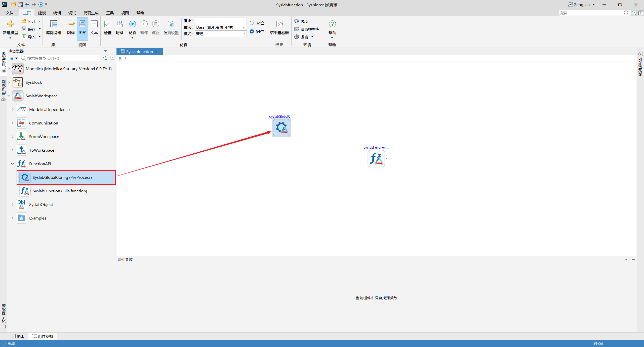Screen dimensions: 644x347
Task: Click the search magnifier in top-right search box
Action: coord(626,13)
